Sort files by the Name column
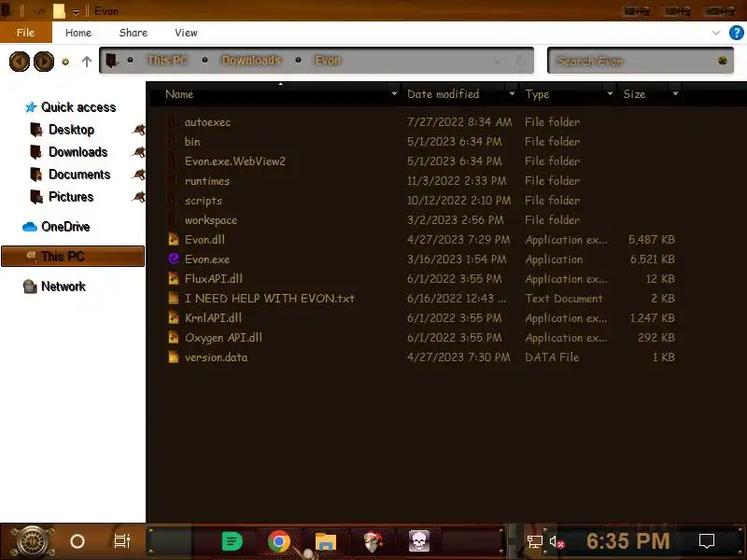747x560 pixels. (x=179, y=94)
